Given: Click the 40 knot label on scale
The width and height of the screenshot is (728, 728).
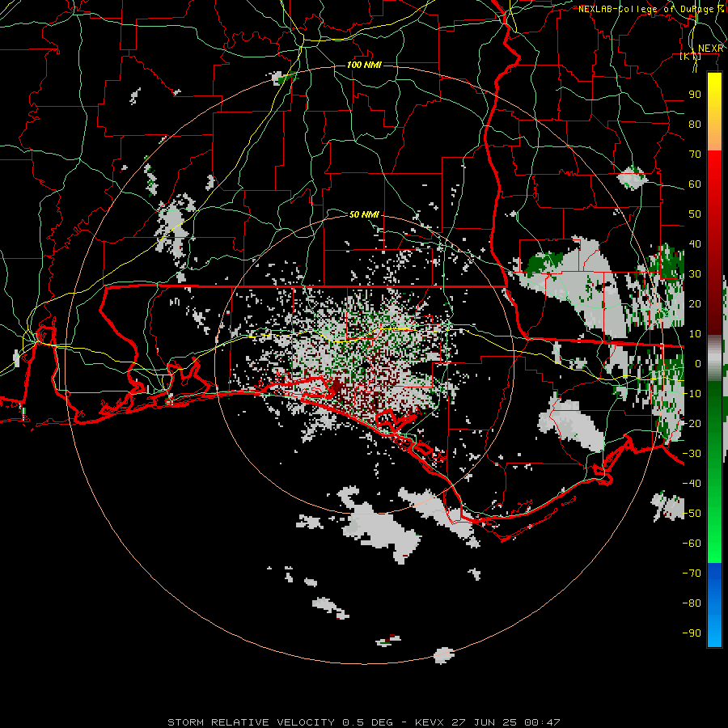Looking at the screenshot, I should [x=695, y=243].
